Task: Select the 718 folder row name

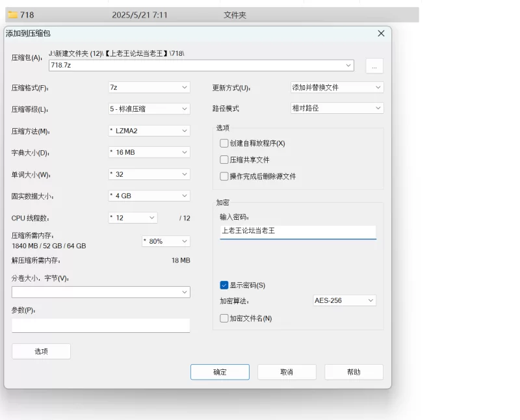Action: tap(27, 15)
